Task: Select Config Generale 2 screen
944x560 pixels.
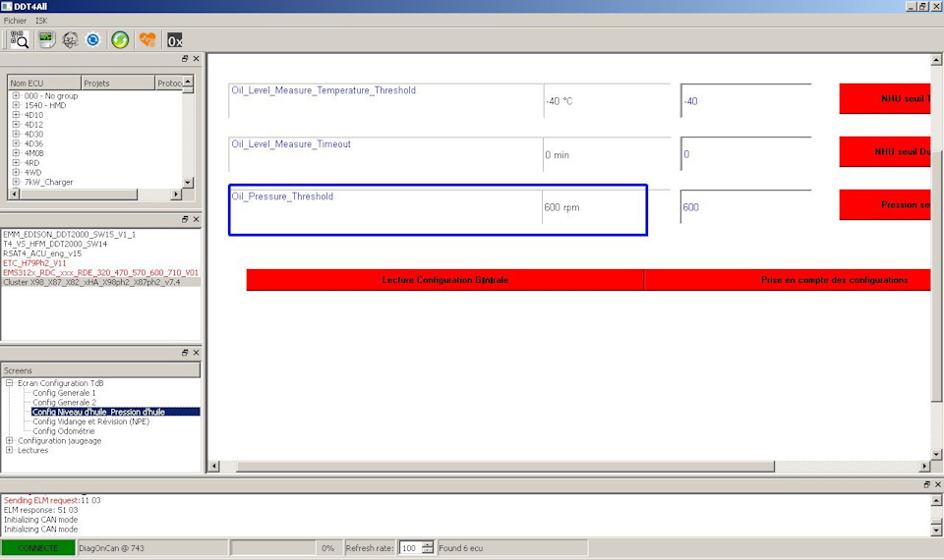Action: click(x=64, y=403)
